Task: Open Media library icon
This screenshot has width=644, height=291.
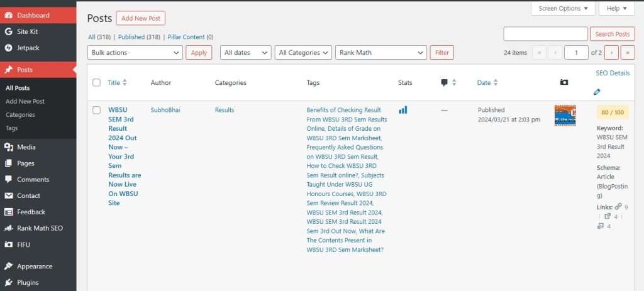Action: [x=8, y=147]
